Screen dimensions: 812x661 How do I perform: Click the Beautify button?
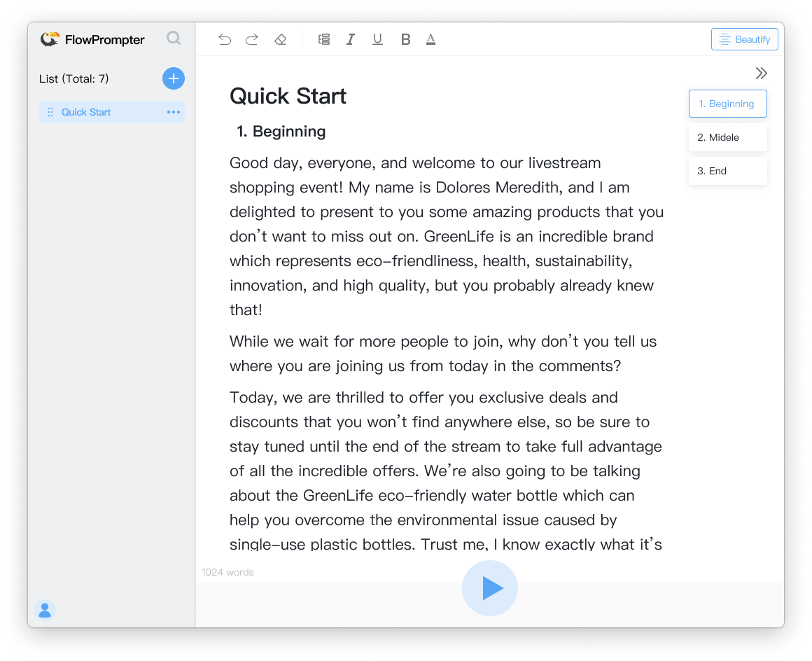[744, 39]
